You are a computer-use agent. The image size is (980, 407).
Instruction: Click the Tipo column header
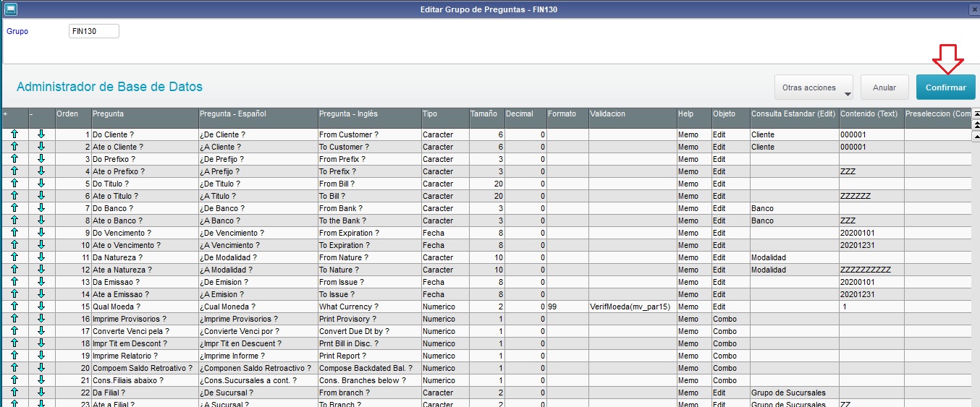coord(444,119)
